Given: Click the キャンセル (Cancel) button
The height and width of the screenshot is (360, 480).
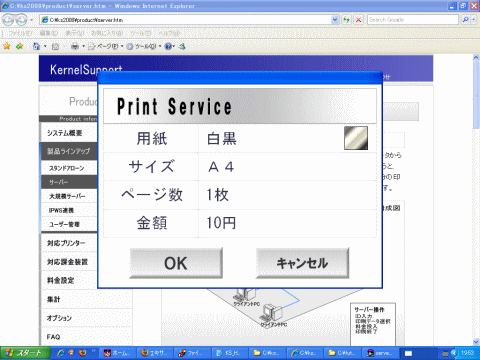Looking at the screenshot, I should [x=302, y=263].
